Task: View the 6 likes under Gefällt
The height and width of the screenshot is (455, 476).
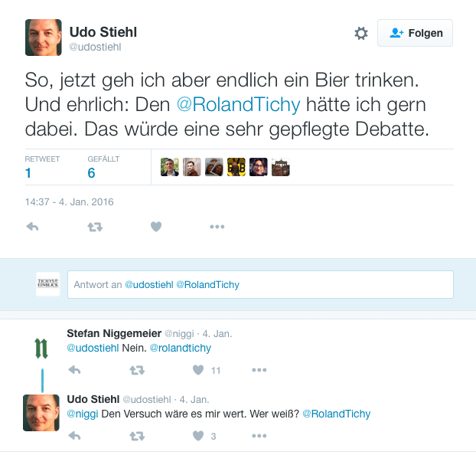Action: point(91,173)
